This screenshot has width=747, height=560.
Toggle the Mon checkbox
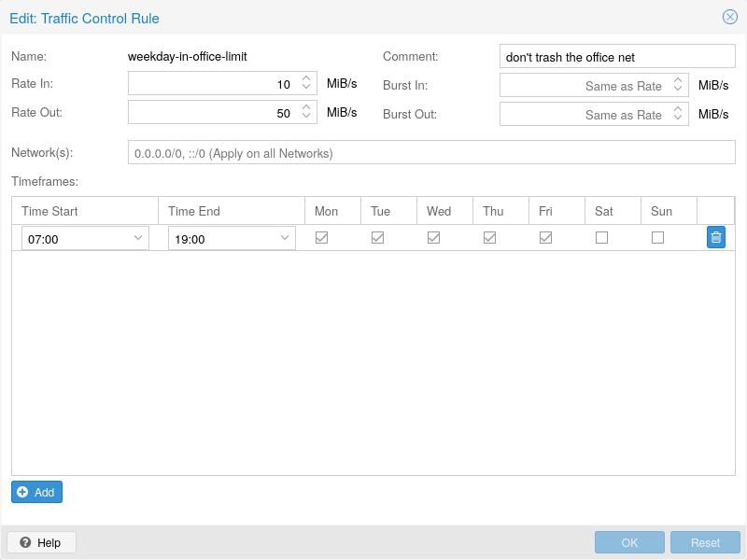322,238
